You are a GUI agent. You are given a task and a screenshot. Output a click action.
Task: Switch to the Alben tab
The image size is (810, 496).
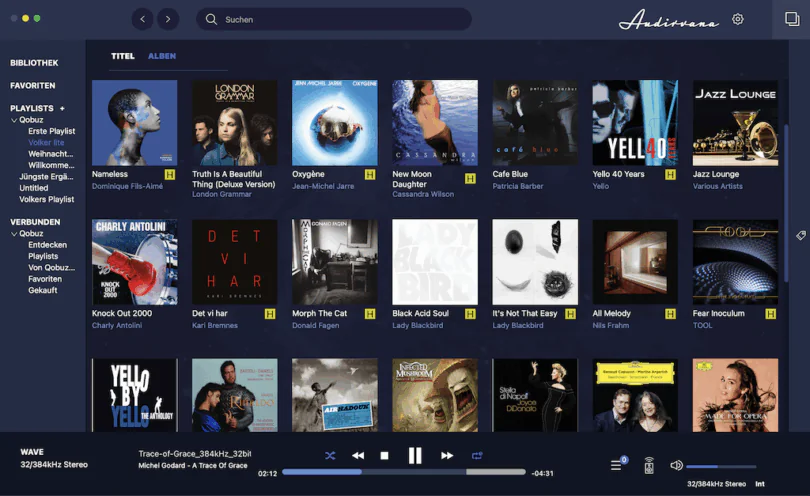click(162, 56)
